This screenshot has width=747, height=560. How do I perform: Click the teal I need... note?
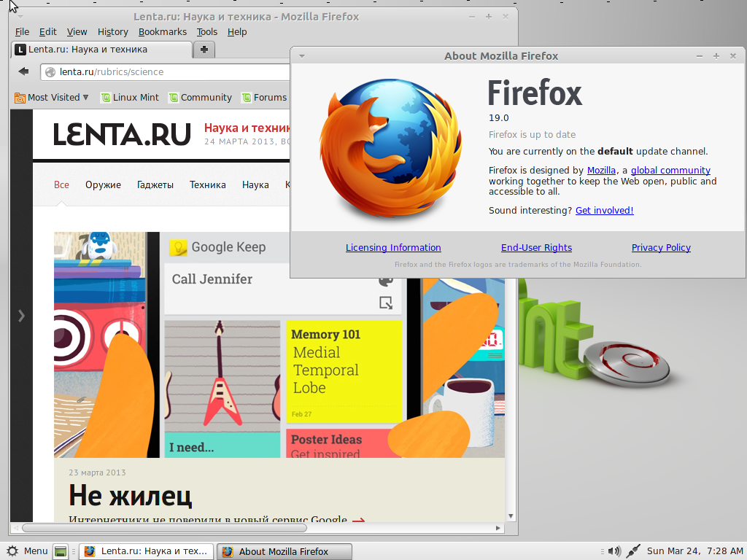(222, 446)
